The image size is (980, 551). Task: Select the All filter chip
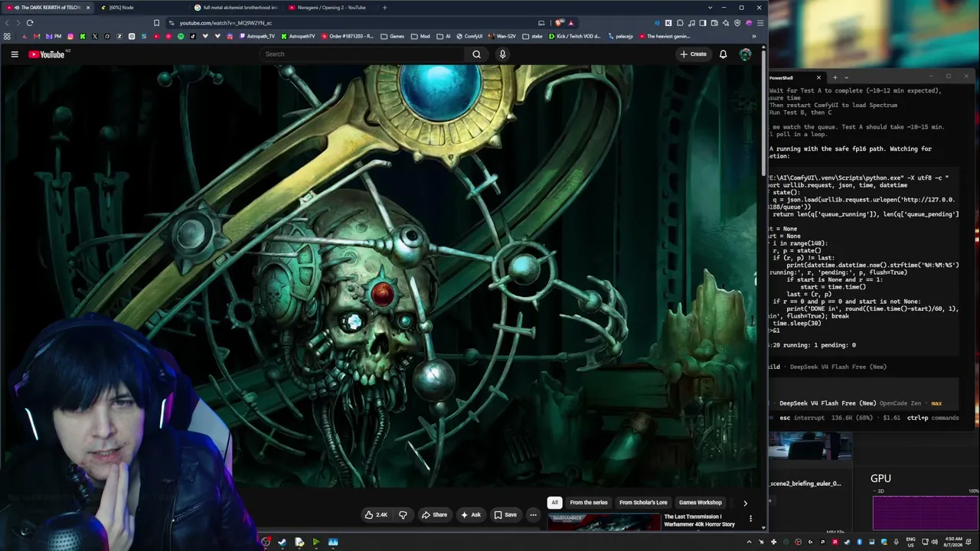point(554,503)
